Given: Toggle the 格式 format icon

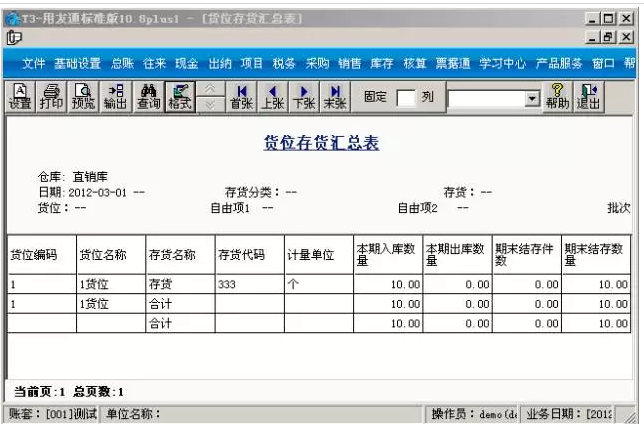Looking at the screenshot, I should [x=180, y=97].
